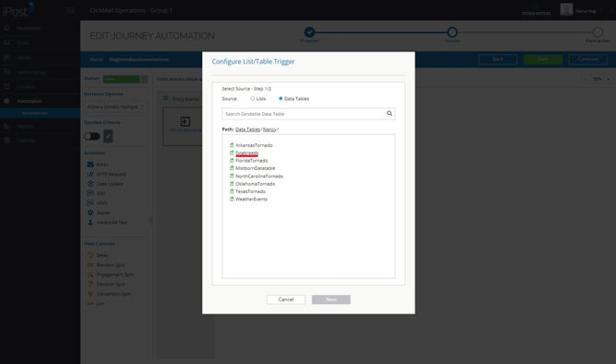Select the FloridaTornado data table
This screenshot has height=364, width=616.
[x=251, y=161]
